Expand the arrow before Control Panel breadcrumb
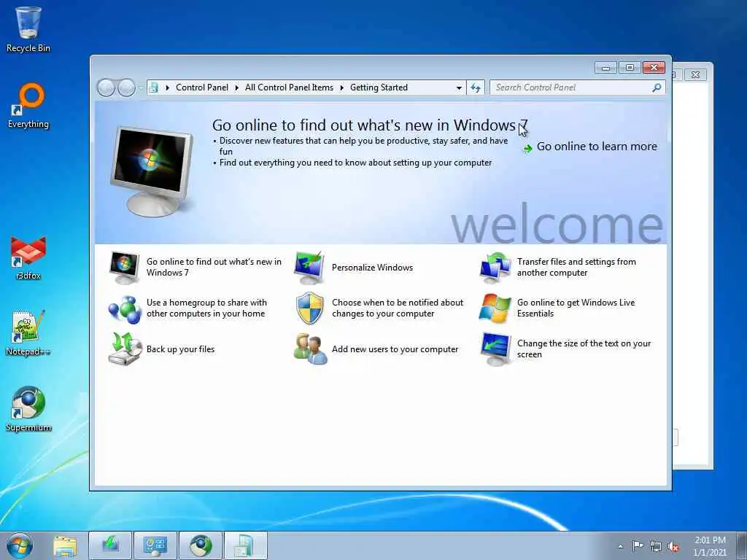Viewport: 747px width, 560px height. click(x=167, y=87)
